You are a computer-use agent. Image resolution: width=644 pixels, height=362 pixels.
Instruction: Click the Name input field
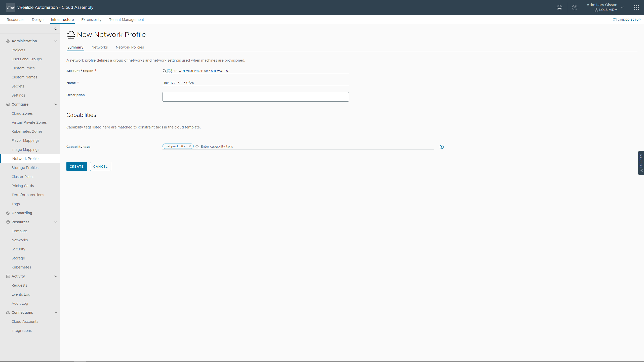tap(256, 83)
